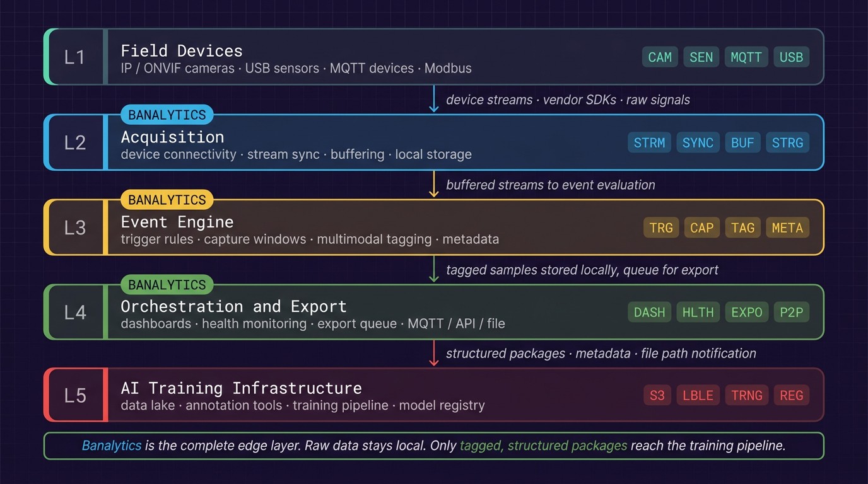Click the BUF tag chip

[x=742, y=142]
